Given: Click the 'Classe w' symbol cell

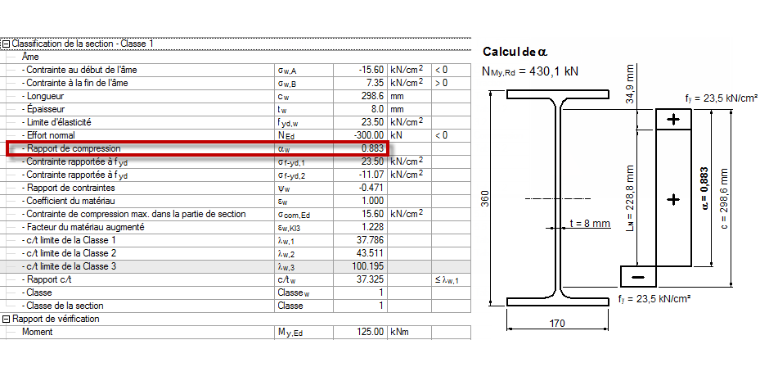Looking at the screenshot, I should (304, 293).
